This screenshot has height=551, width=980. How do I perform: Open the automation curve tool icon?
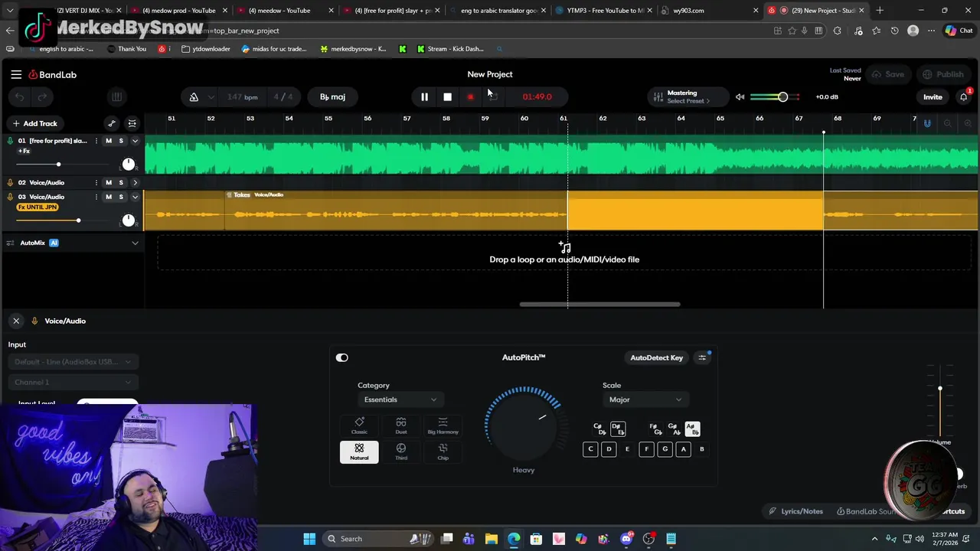click(x=112, y=123)
